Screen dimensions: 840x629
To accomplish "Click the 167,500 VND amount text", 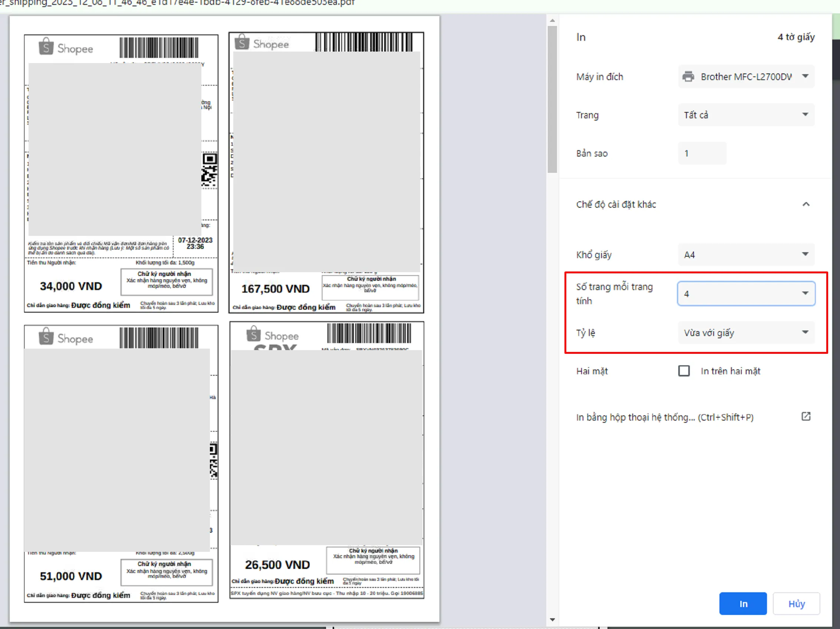I will click(x=276, y=289).
